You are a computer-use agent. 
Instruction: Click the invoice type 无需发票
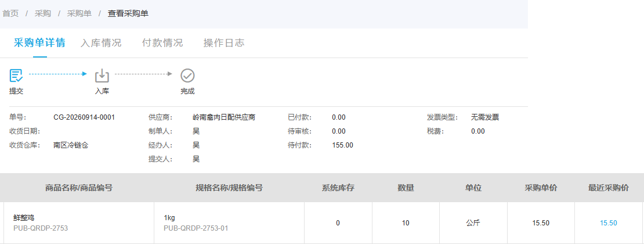pos(485,117)
